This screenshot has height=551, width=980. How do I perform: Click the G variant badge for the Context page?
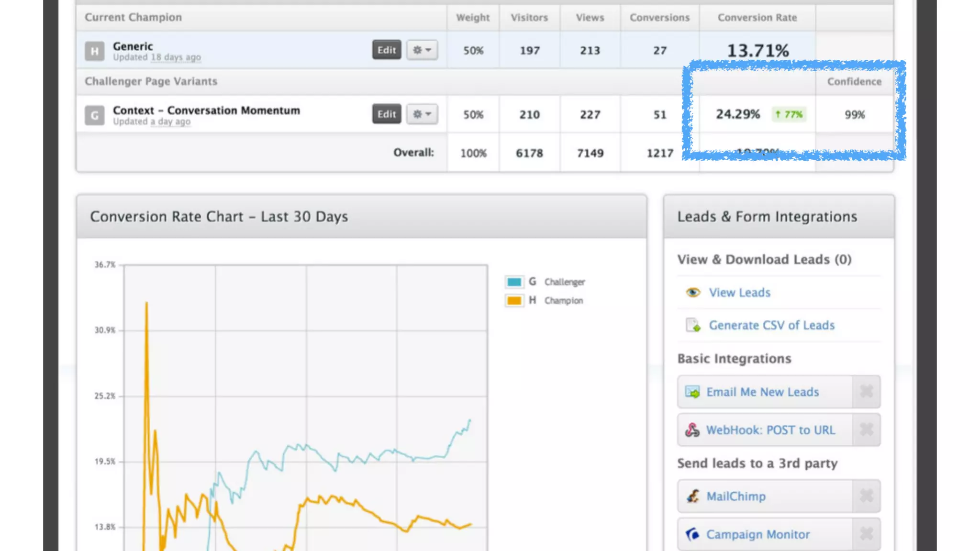(94, 115)
